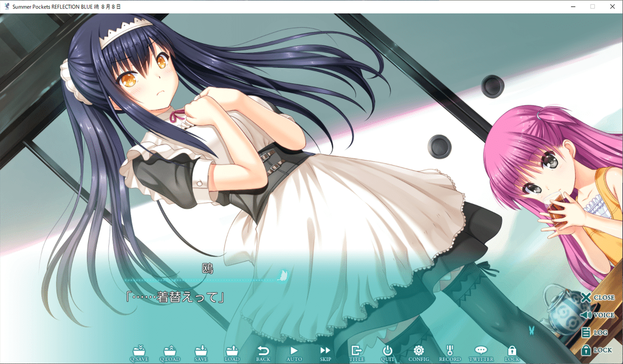Start AUTO playback mode
The height and width of the screenshot is (364, 623).
[x=294, y=353]
